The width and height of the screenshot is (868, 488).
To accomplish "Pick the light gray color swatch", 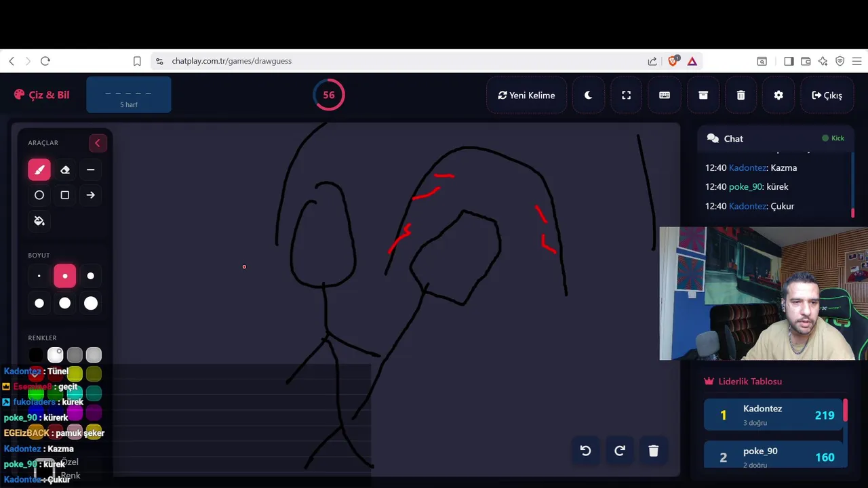I will [x=94, y=354].
